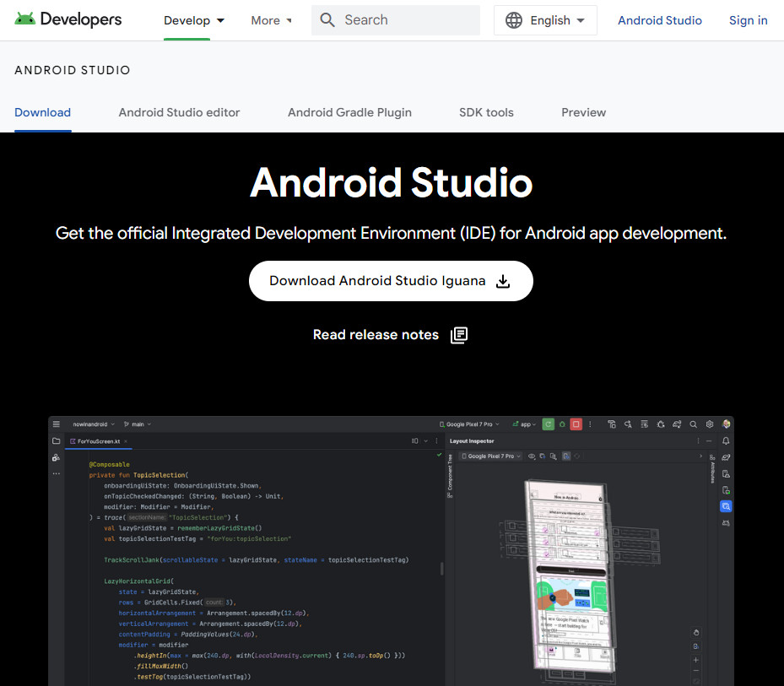Click the highlighted Layout Inspector sidebar icon
The image size is (784, 686).
tap(726, 506)
